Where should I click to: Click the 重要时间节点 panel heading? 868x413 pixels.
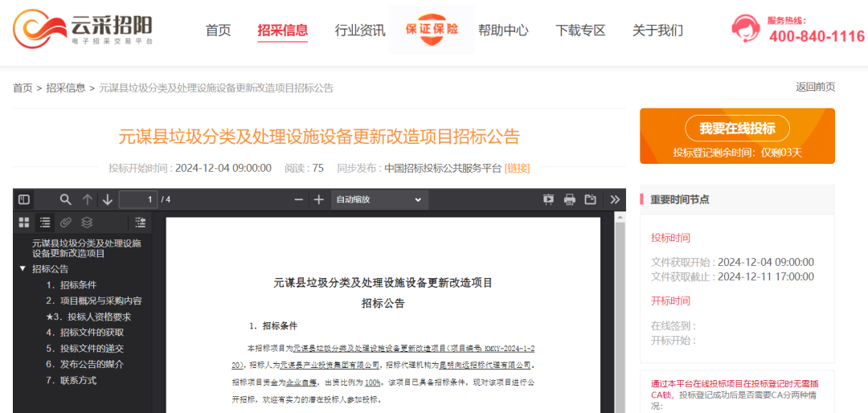coord(680,199)
